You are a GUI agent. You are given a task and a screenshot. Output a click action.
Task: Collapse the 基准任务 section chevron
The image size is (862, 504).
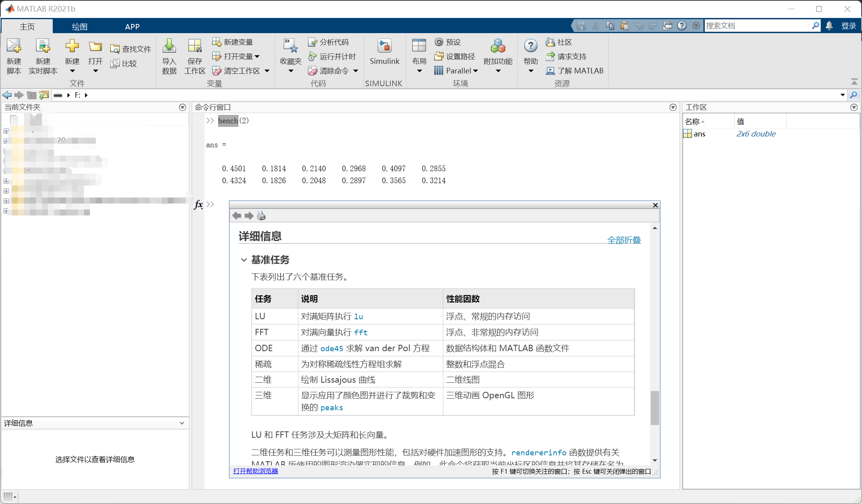(x=244, y=260)
